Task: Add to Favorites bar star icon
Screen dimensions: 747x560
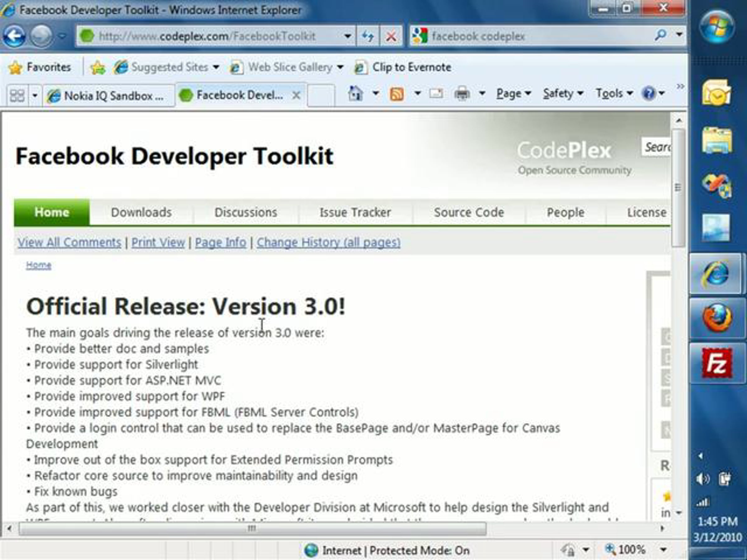Action: point(98,68)
